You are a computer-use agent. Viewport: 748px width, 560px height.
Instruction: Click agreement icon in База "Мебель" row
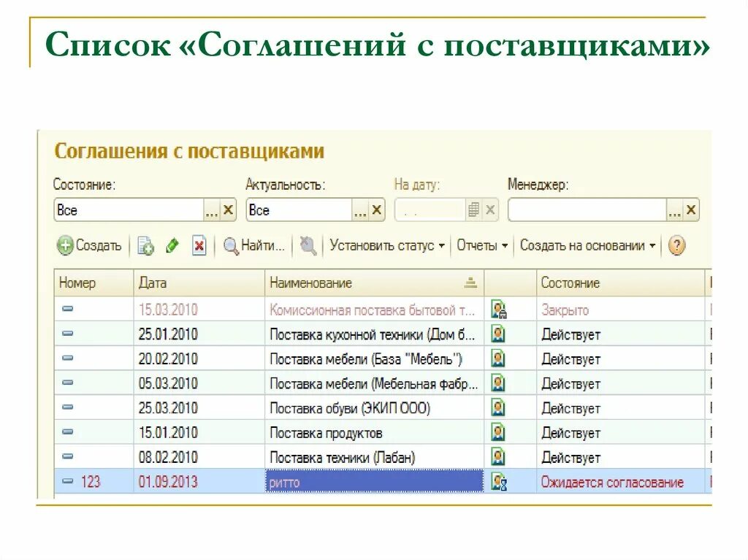tap(498, 358)
